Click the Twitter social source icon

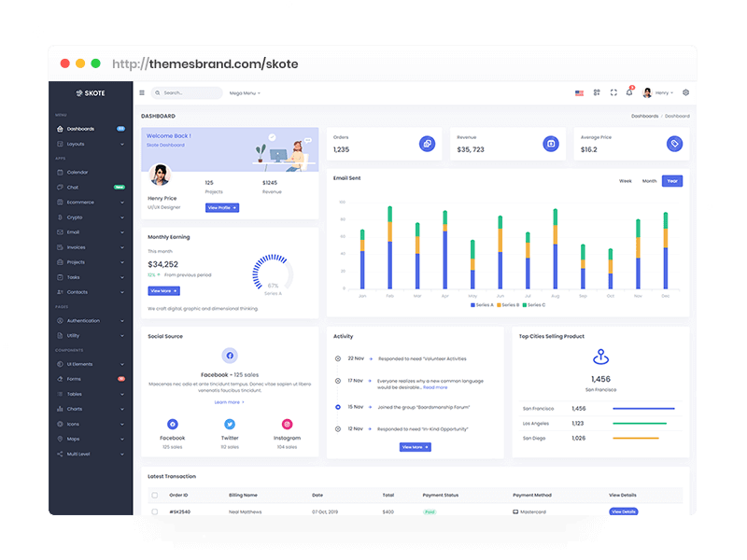(230, 424)
